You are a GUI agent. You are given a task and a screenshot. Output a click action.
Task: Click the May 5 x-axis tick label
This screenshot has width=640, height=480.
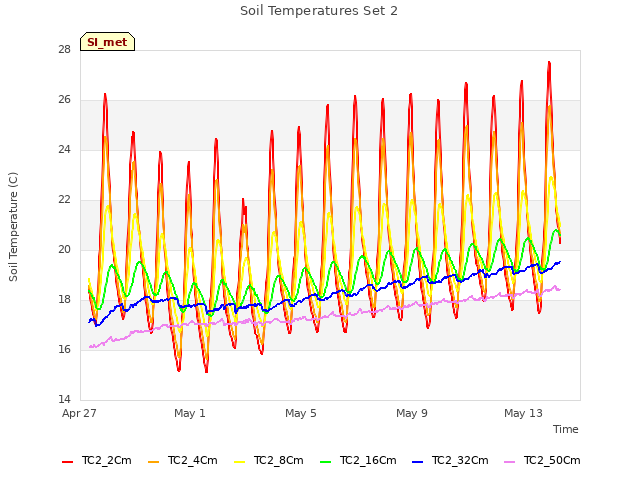[x=301, y=413]
